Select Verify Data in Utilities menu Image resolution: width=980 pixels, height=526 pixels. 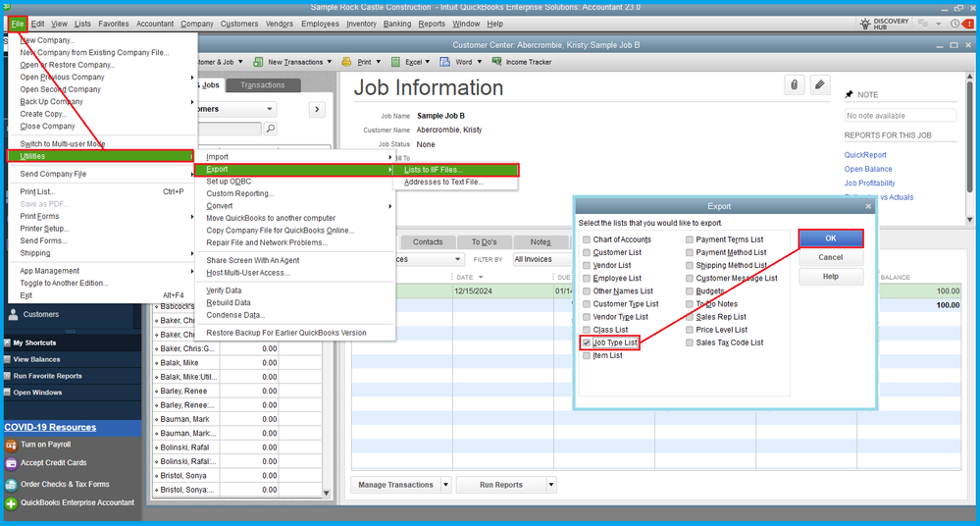tap(224, 290)
